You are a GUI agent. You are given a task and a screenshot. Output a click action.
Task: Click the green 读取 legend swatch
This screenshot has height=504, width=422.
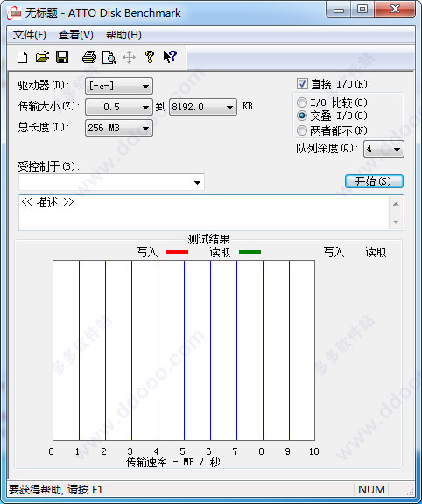[x=250, y=252]
